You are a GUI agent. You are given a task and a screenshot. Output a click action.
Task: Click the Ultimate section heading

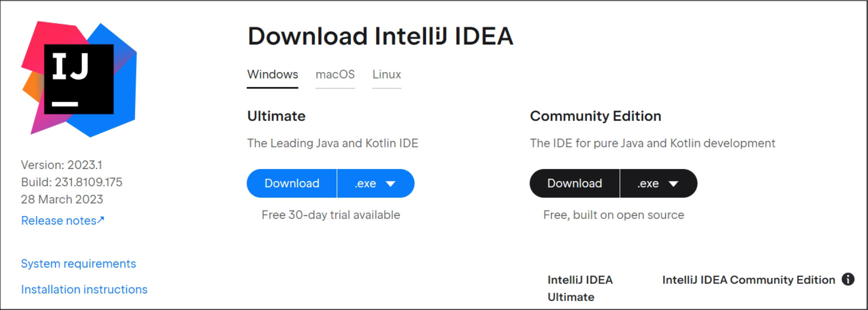tap(276, 116)
